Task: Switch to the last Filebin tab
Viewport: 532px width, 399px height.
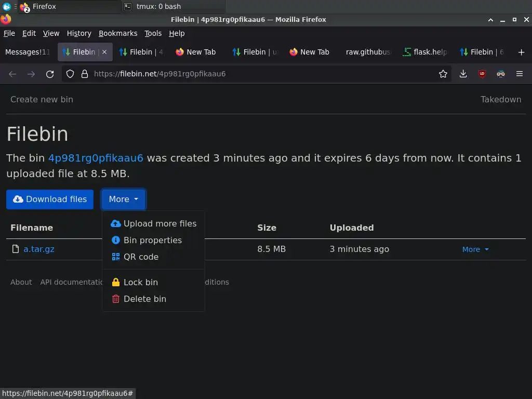Action: point(482,52)
